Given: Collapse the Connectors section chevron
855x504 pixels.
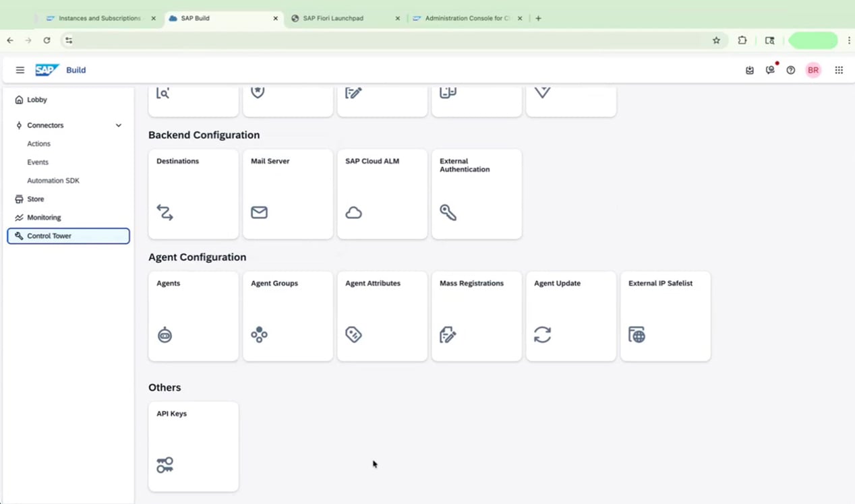Looking at the screenshot, I should point(119,125).
